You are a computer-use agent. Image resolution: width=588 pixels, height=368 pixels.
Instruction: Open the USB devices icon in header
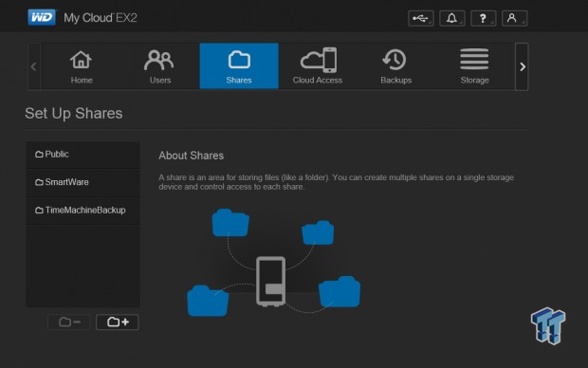pyautogui.click(x=421, y=18)
